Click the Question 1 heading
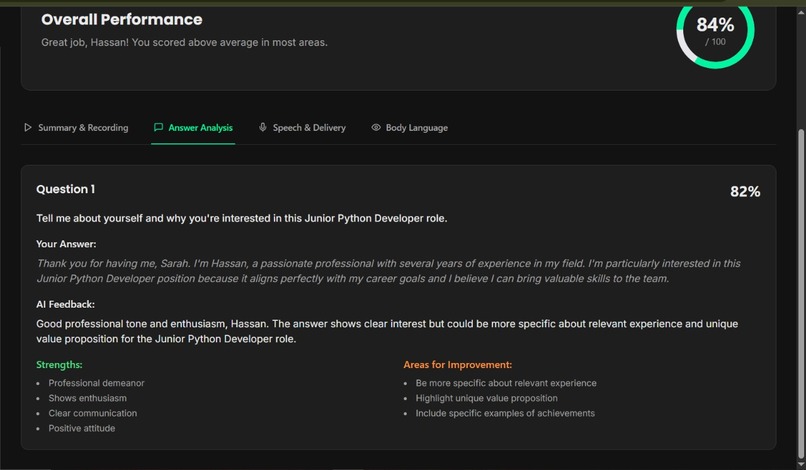 tap(66, 189)
